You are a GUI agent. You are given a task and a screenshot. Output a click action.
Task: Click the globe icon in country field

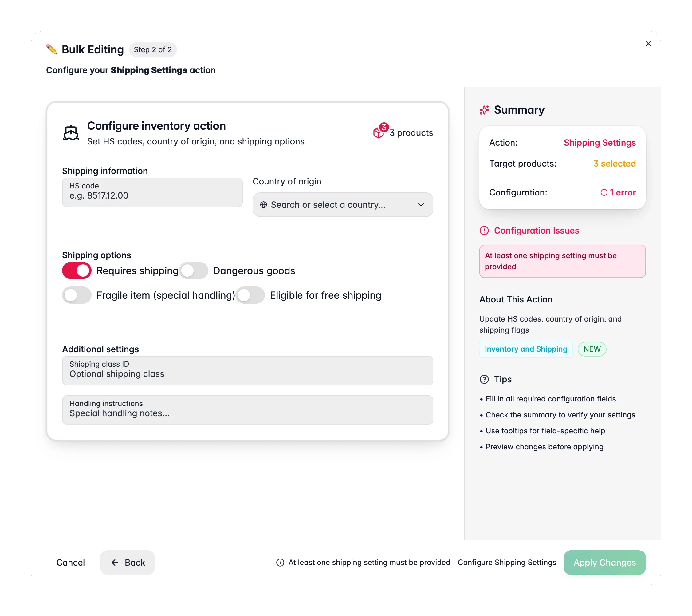(263, 204)
